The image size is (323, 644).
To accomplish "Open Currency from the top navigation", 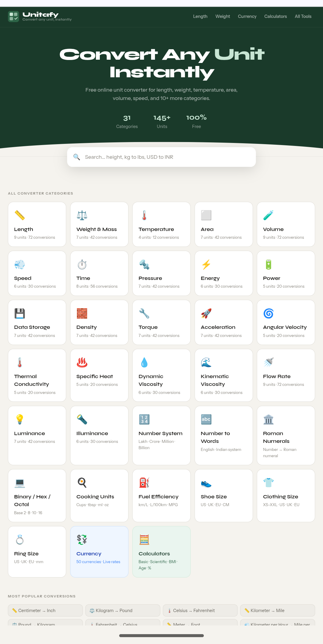I will click(x=247, y=16).
